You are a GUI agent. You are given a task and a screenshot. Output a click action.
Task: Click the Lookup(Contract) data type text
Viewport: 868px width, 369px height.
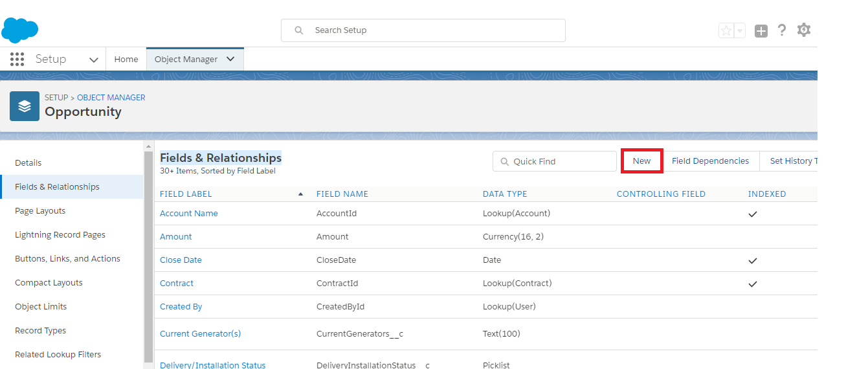click(517, 284)
